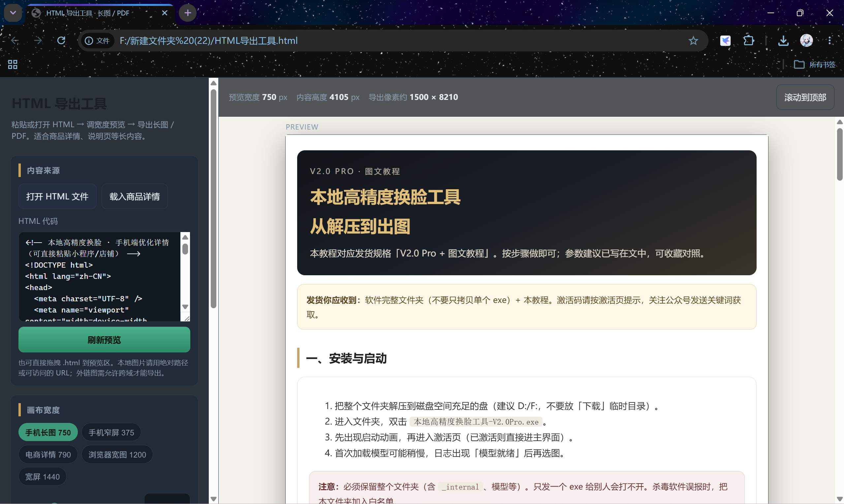Viewport: 844px width, 504px height.
Task: View site info for local file
Action: [97, 41]
